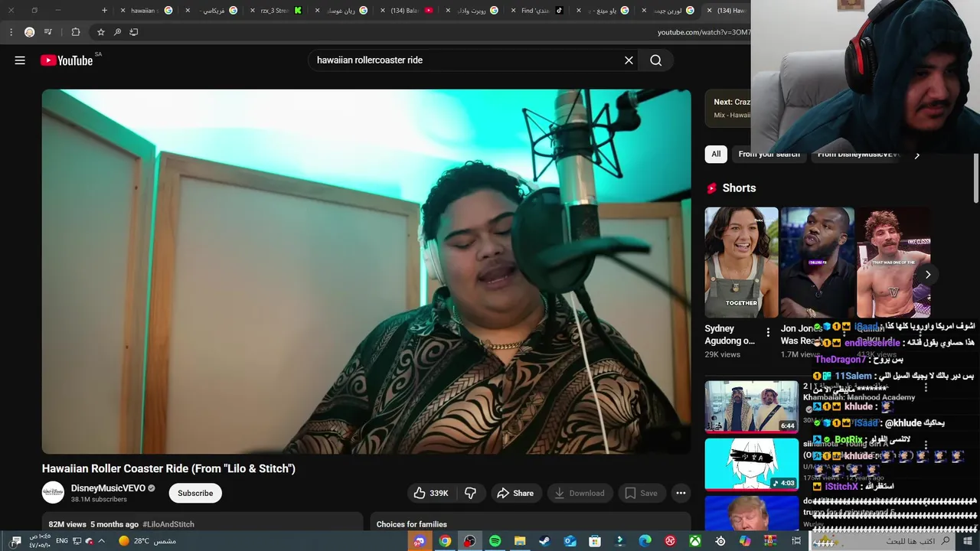Click the taskbar clock and date

coord(39,541)
